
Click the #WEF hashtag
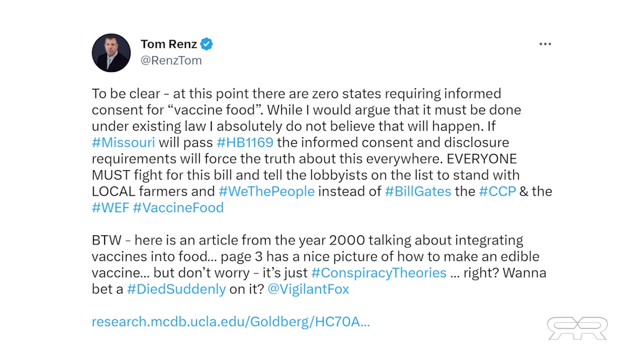[111, 208]
